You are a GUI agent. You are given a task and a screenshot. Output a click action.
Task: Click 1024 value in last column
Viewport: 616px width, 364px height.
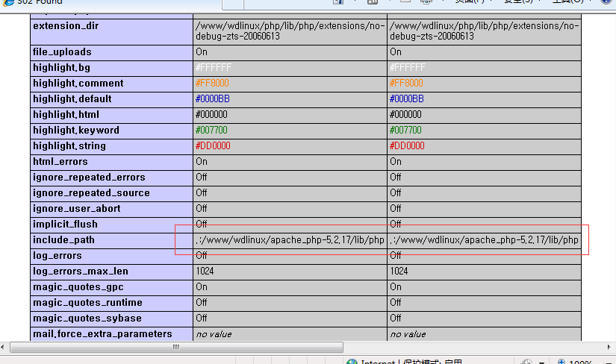pos(399,272)
